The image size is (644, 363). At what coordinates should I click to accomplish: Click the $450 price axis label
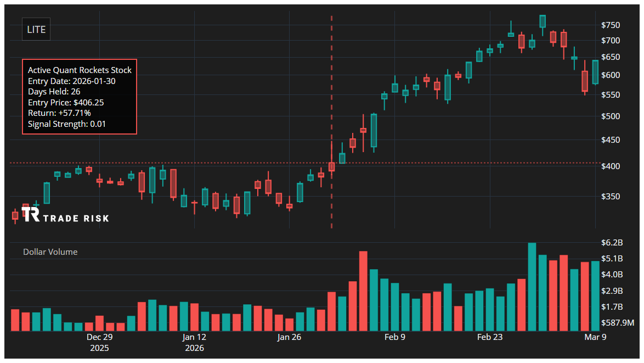coord(611,140)
